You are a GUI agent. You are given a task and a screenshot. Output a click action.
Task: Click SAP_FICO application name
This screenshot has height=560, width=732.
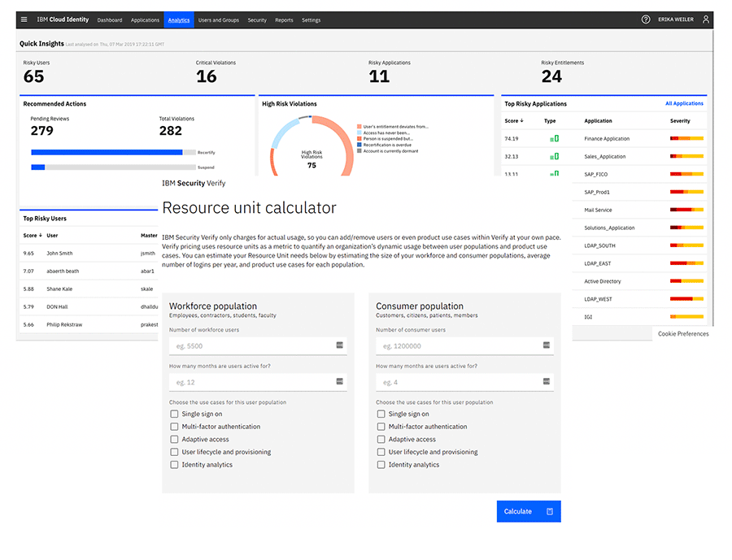[x=595, y=175]
